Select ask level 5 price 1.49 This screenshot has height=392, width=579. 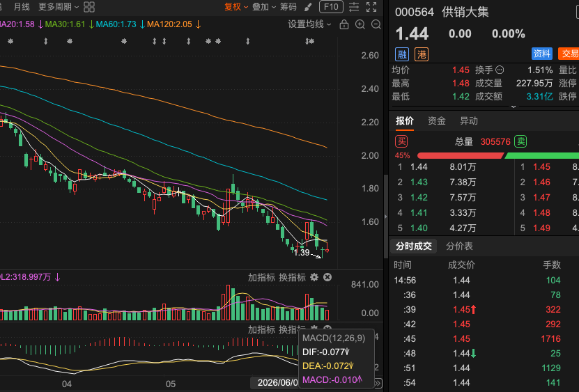click(x=541, y=228)
